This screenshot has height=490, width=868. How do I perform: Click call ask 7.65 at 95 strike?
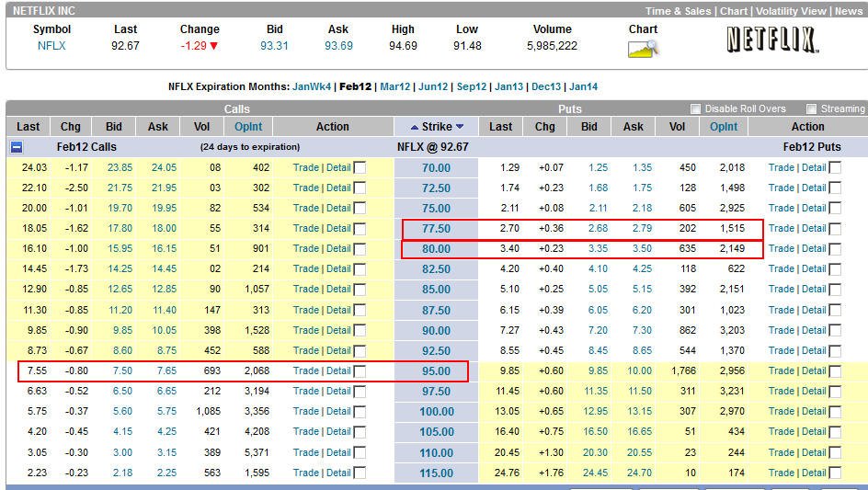166,371
